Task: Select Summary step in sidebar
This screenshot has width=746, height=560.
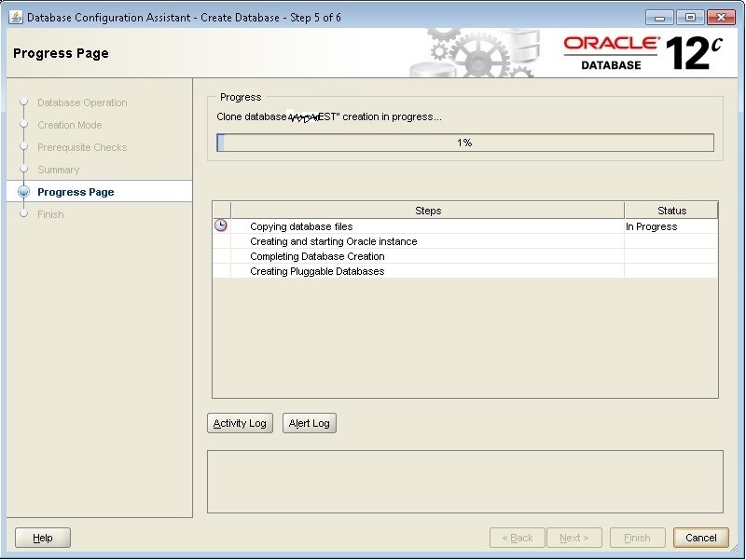Action: click(x=58, y=170)
